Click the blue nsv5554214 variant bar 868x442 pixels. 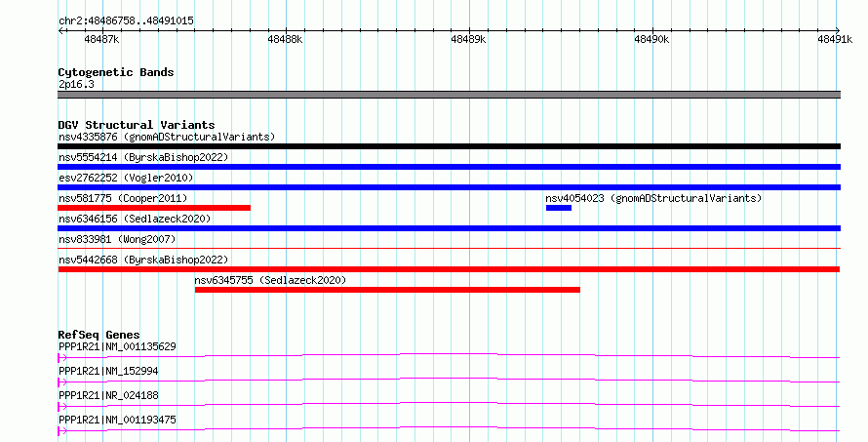coord(449,167)
